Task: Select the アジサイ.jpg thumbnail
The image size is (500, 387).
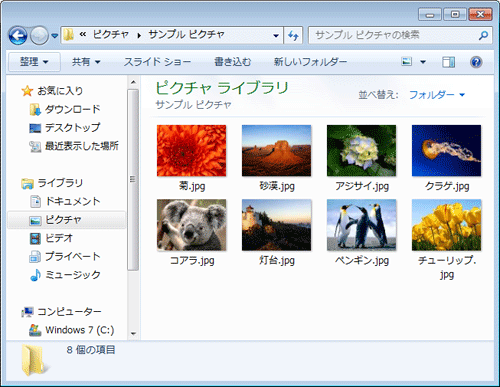Action: point(361,151)
